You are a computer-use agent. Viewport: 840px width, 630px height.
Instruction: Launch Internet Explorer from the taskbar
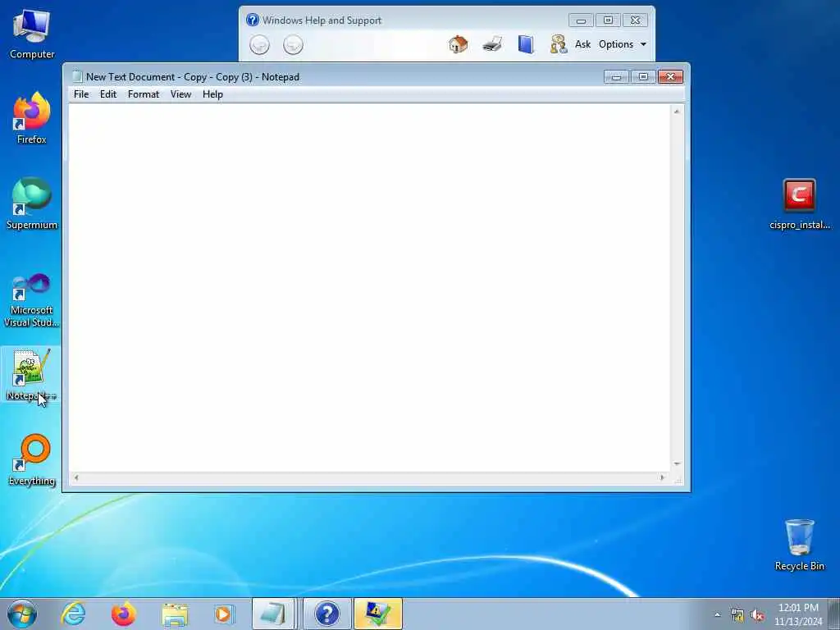pos(73,614)
